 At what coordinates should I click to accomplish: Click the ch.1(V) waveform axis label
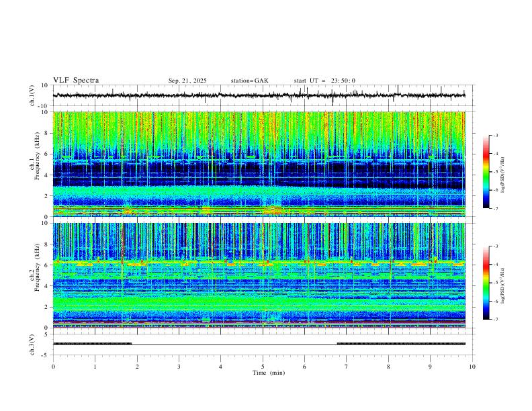[x=32, y=95]
